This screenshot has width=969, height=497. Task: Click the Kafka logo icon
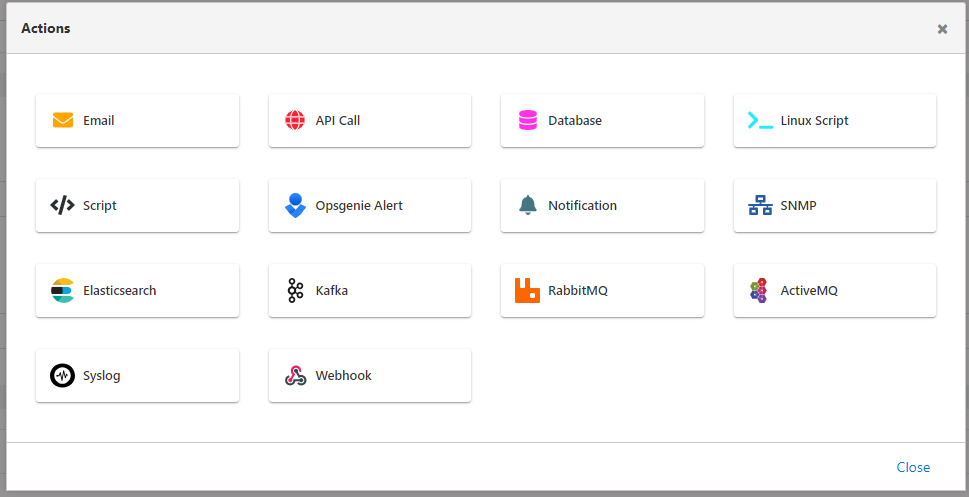pyautogui.click(x=295, y=291)
